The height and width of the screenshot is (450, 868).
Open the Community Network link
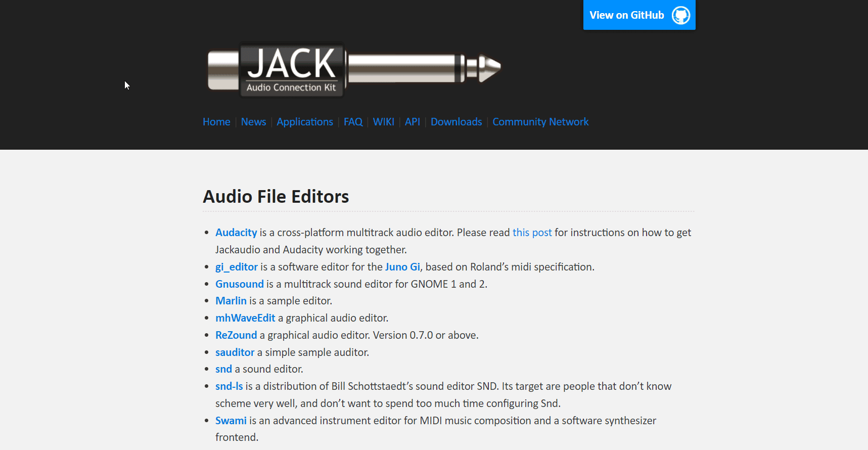[x=540, y=122]
